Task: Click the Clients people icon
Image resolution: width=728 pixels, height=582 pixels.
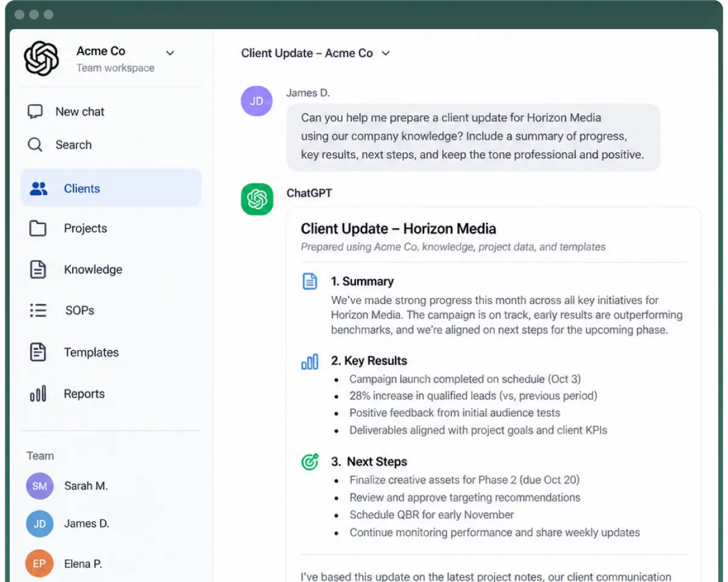Action: (38, 189)
